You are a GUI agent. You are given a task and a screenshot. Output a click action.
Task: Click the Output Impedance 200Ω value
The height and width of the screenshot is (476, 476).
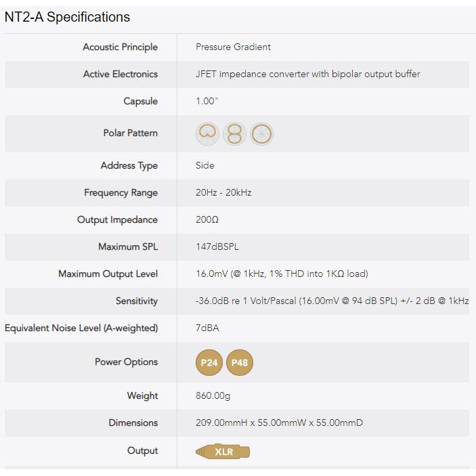point(207,220)
